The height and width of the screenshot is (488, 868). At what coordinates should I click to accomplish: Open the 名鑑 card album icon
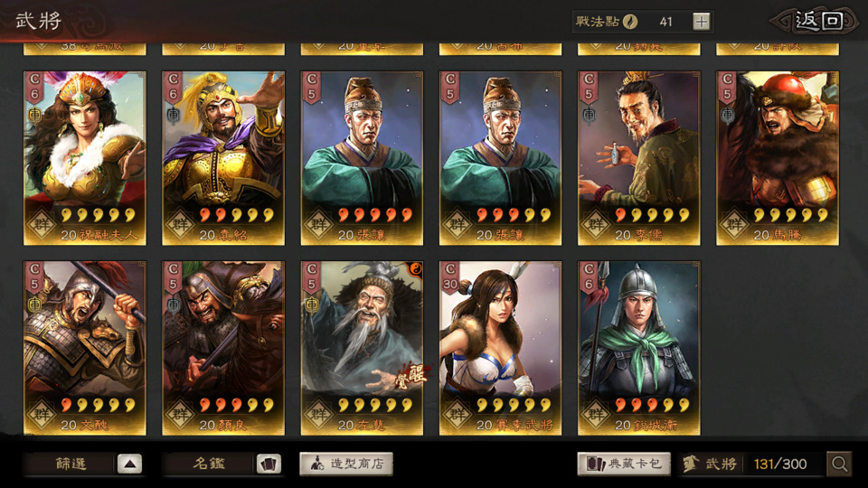tap(269, 464)
